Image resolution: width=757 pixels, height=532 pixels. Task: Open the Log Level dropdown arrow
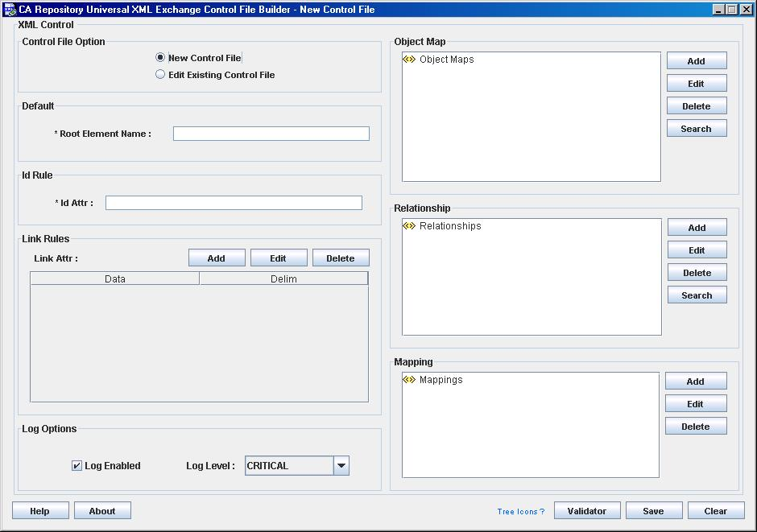pyautogui.click(x=341, y=466)
